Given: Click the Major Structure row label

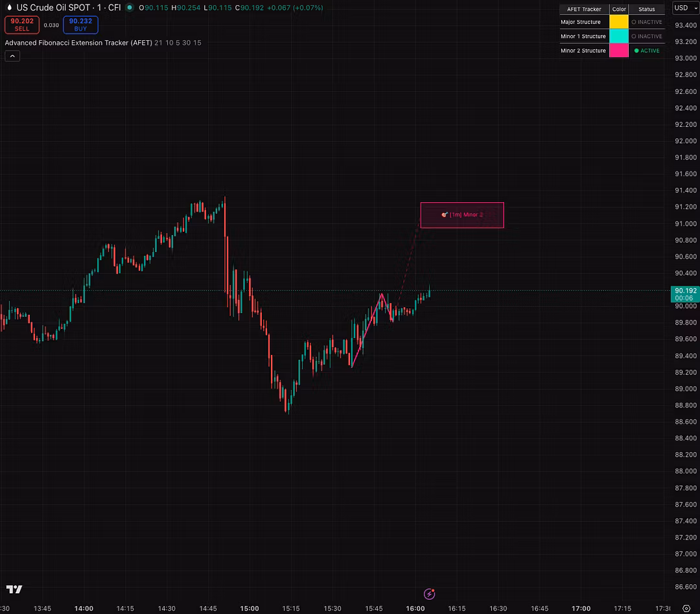Looking at the screenshot, I should [580, 22].
